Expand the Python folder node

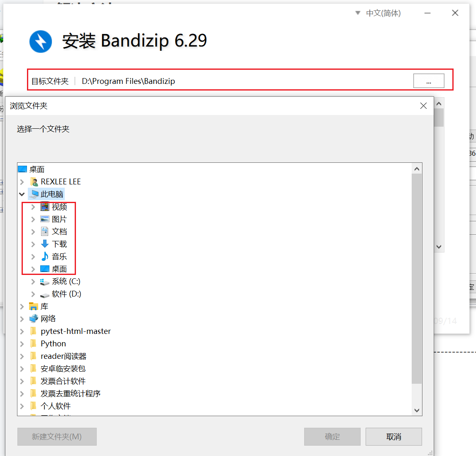(22, 344)
